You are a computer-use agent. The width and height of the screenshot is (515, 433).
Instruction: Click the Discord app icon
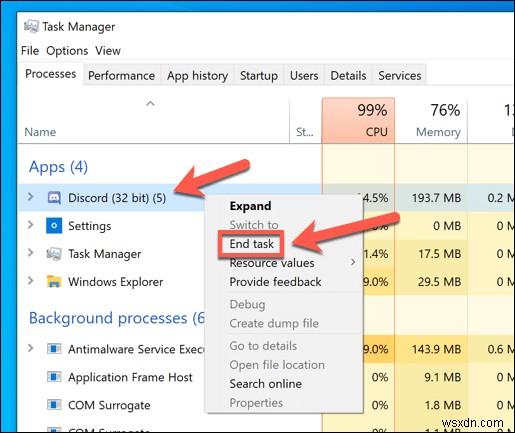click(x=54, y=198)
